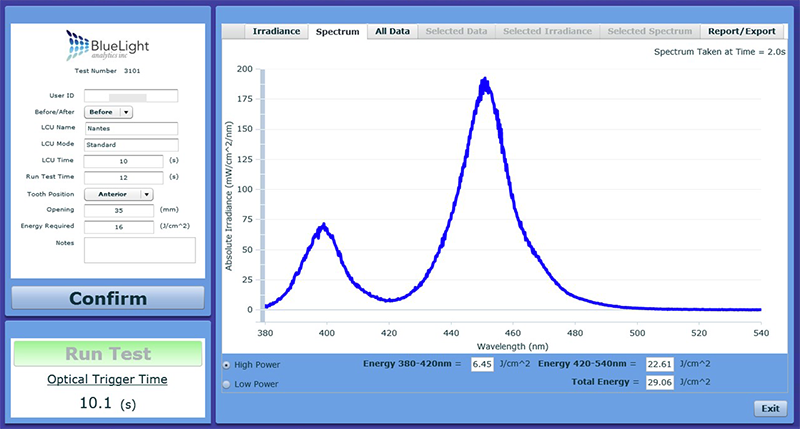Open the Before/After dropdown

coord(108,112)
